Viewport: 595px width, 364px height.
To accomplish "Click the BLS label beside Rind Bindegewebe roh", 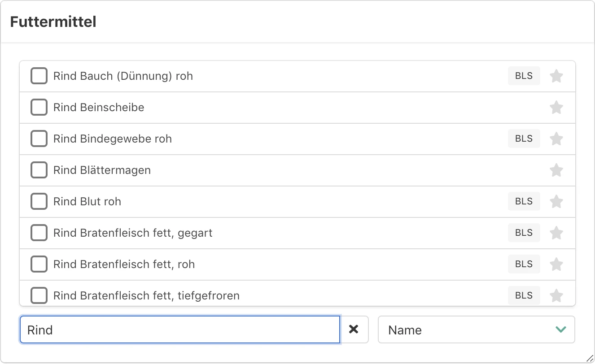I will [524, 139].
